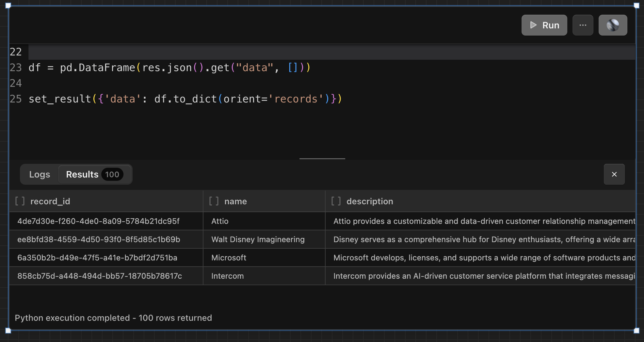Viewport: 644px width, 342px height.
Task: Select the Results tab
Action: (95, 174)
